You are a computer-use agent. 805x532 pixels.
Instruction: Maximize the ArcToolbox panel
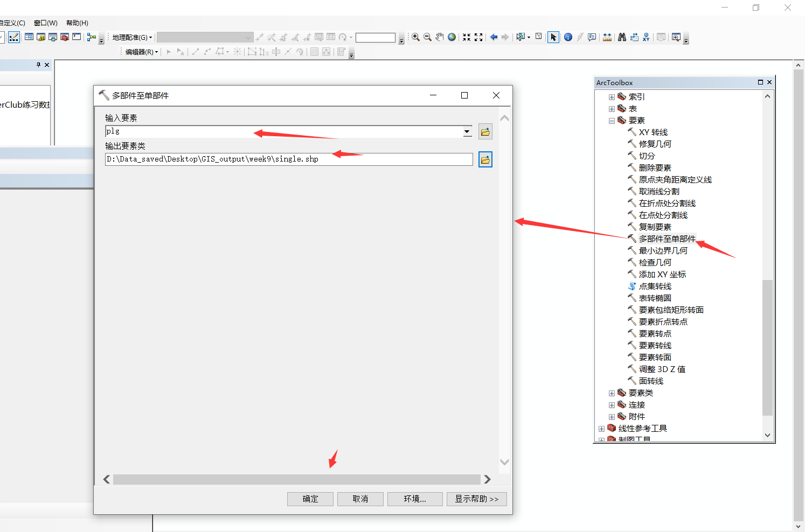(760, 82)
